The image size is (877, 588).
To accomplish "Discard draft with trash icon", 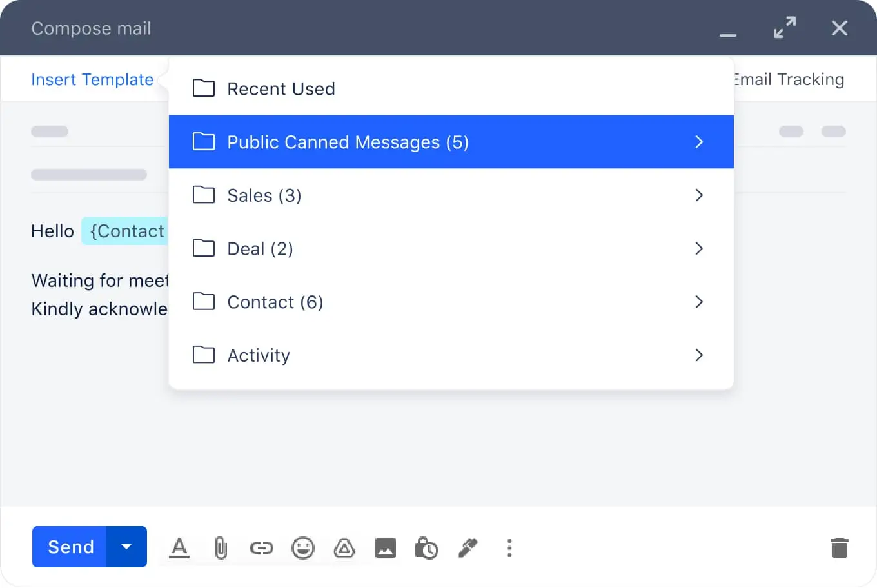I will [x=839, y=548].
